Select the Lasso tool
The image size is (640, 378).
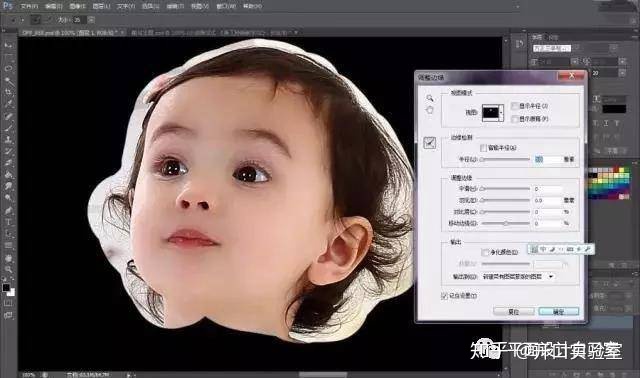pyautogui.click(x=8, y=68)
